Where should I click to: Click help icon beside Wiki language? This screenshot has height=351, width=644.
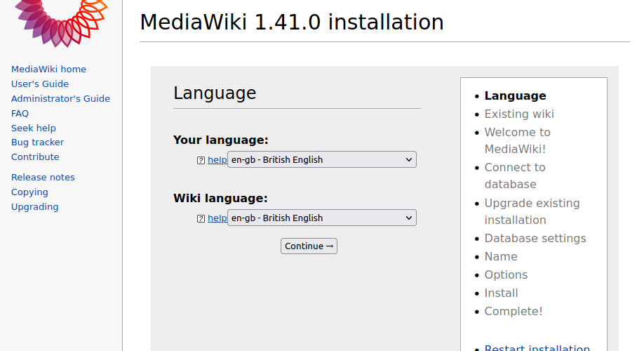click(x=201, y=218)
